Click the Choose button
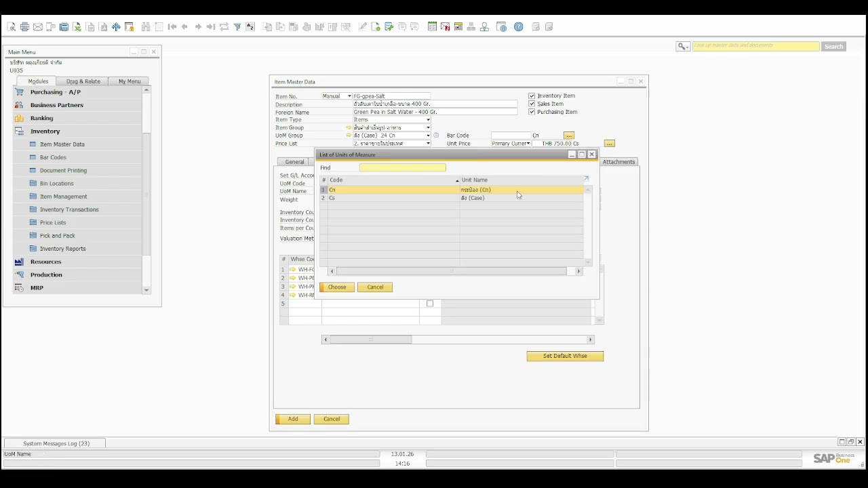 pyautogui.click(x=337, y=287)
